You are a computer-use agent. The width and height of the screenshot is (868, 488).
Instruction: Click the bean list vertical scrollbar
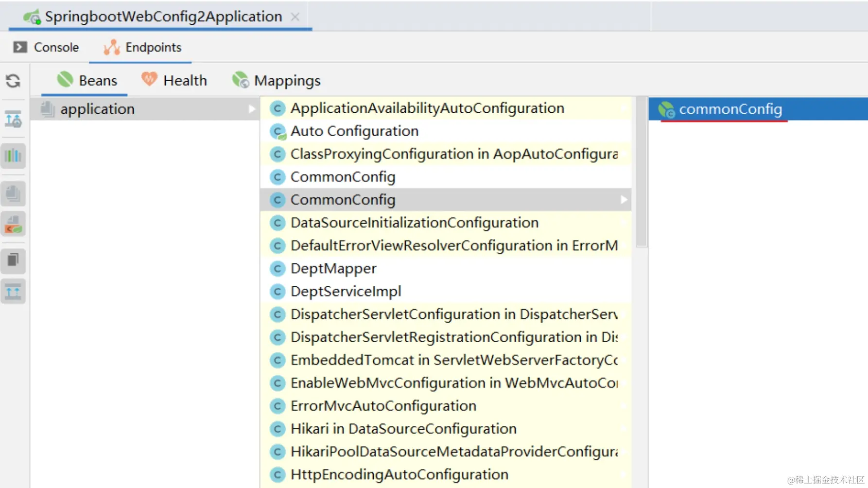tap(642, 172)
